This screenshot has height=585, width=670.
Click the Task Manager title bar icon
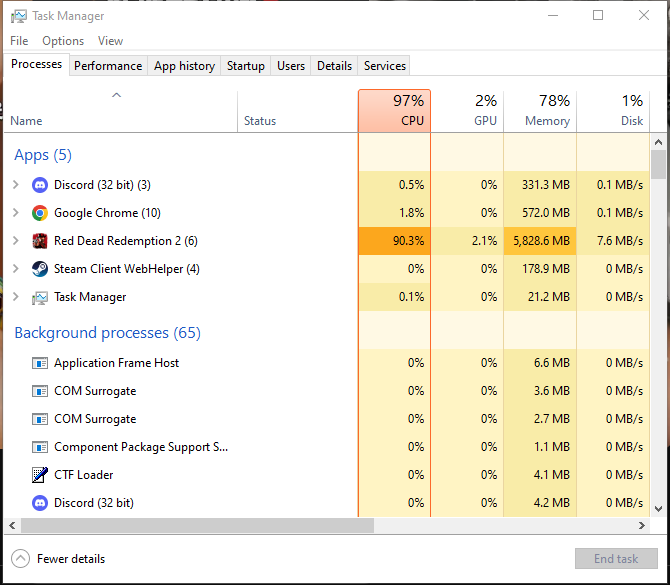coord(18,16)
